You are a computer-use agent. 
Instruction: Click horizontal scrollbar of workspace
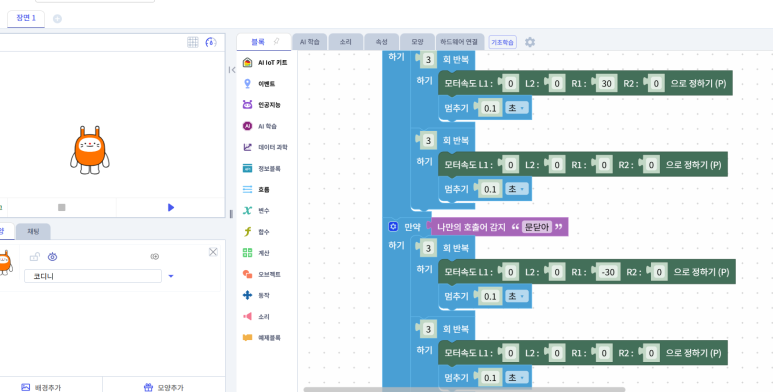[x=464, y=390]
